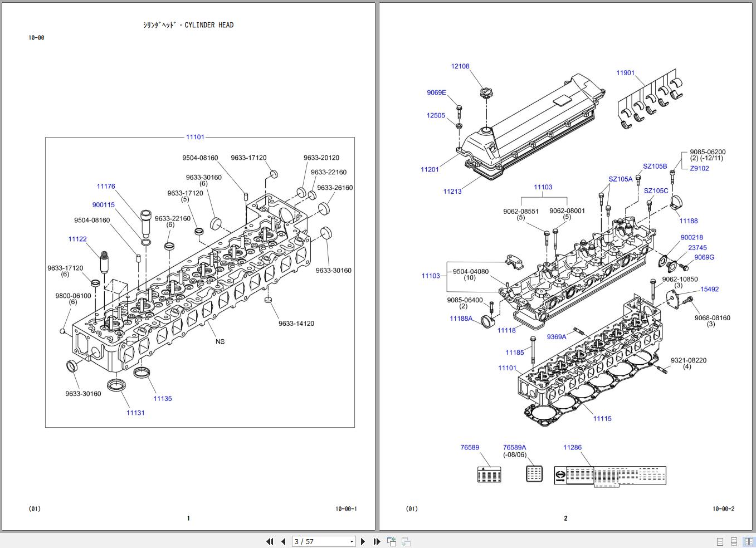The image size is (756, 548).
Task: Click part number 11286 link
Action: tap(572, 448)
